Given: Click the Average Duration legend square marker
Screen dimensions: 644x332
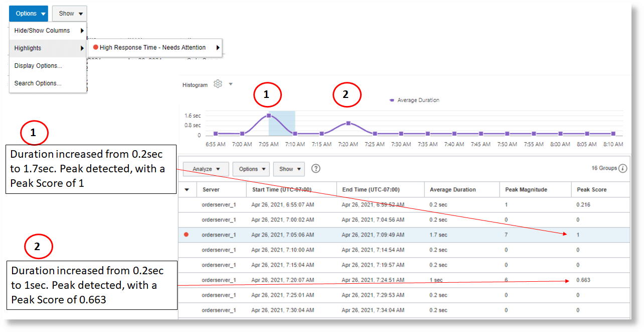Looking at the screenshot, I should [x=393, y=100].
